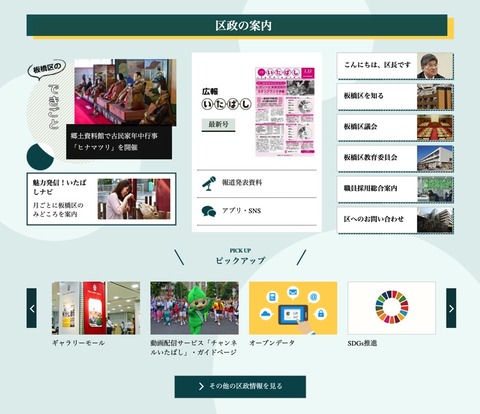Open the 広報いたばし newsletter cover image
Screen dimensions: 480x414
285,112
